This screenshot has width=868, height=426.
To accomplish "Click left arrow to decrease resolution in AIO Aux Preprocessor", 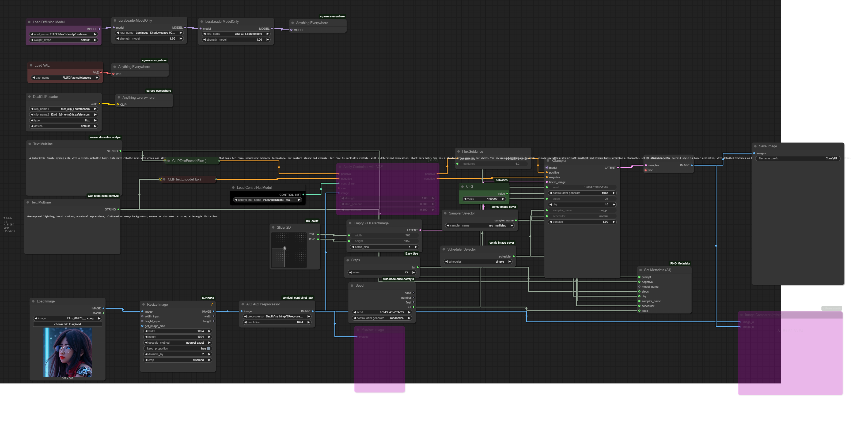I will pyautogui.click(x=245, y=322).
